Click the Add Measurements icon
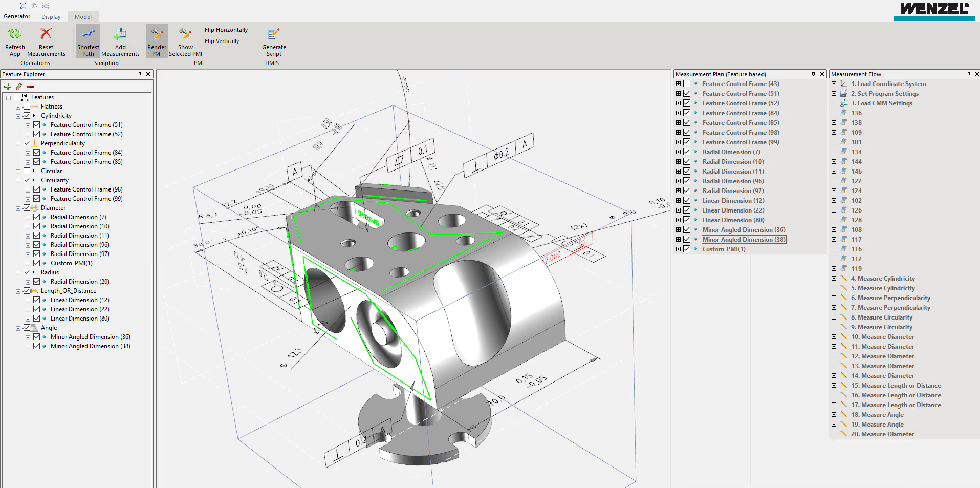 (x=120, y=34)
